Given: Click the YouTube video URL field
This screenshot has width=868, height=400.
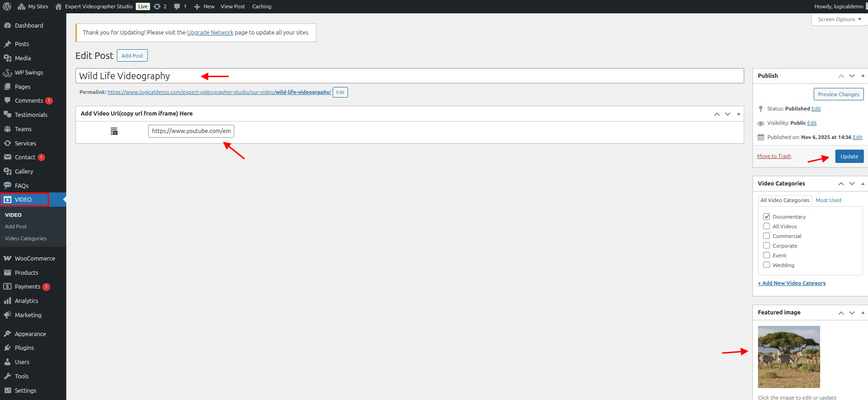Looking at the screenshot, I should pos(191,131).
